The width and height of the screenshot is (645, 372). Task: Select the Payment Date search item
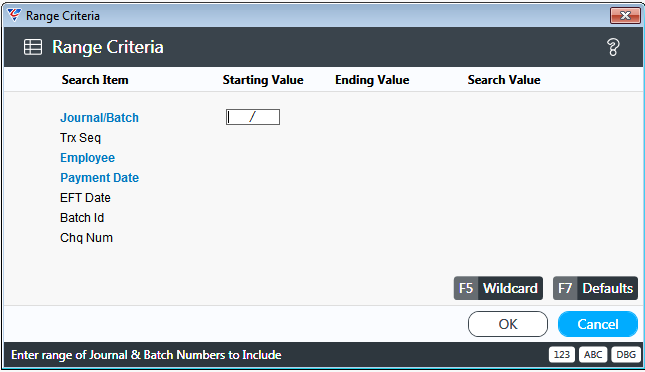coord(100,178)
